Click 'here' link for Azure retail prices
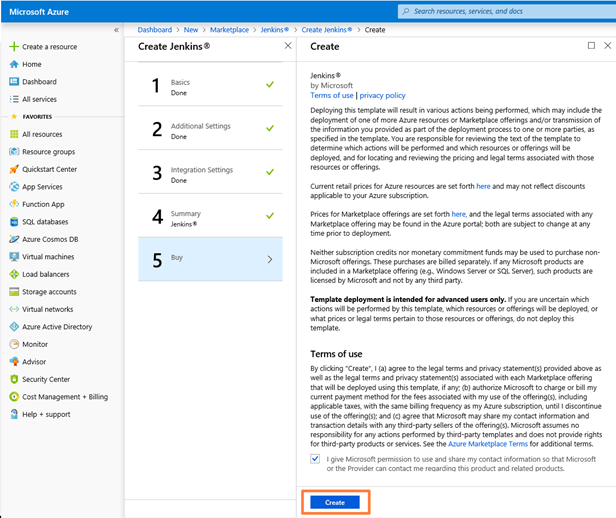The width and height of the screenshot is (616, 518). pyautogui.click(x=483, y=186)
